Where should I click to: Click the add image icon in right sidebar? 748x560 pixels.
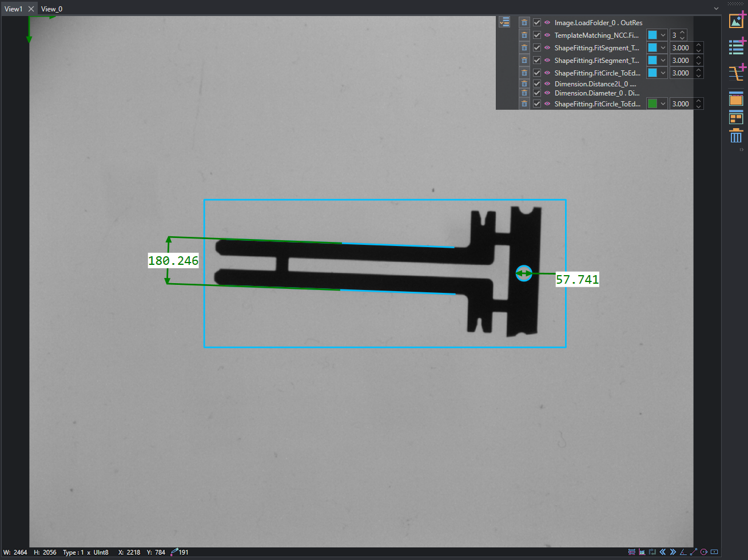(737, 20)
